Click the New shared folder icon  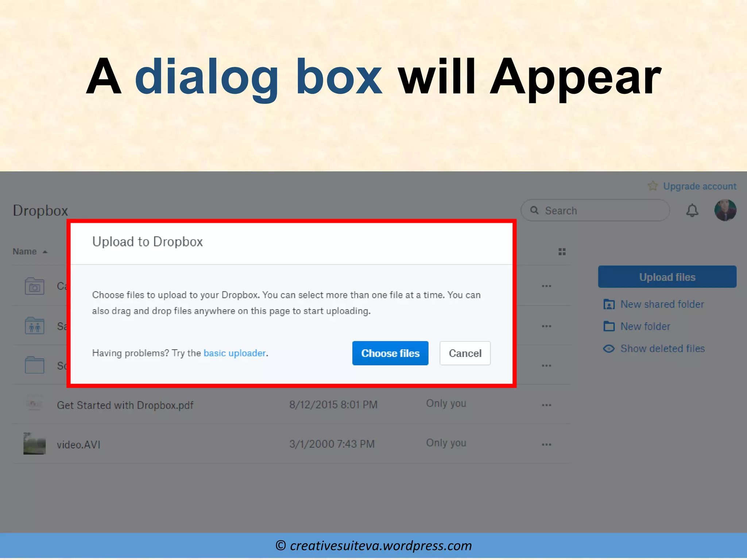coord(609,304)
